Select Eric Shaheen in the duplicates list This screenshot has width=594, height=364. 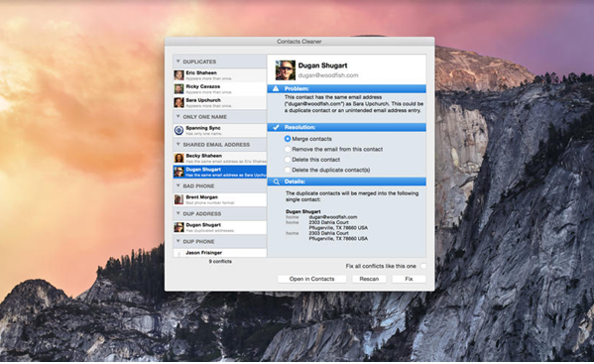click(x=220, y=75)
